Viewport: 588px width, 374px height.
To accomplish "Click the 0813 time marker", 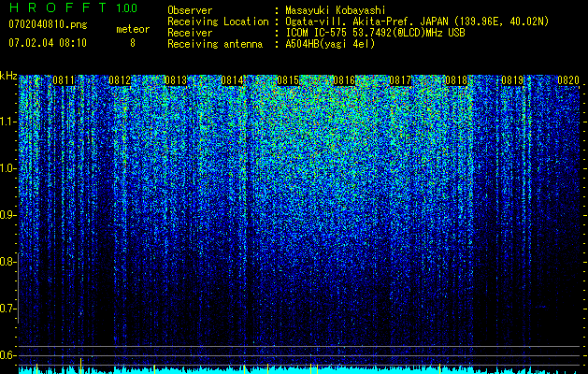I will point(176,80).
